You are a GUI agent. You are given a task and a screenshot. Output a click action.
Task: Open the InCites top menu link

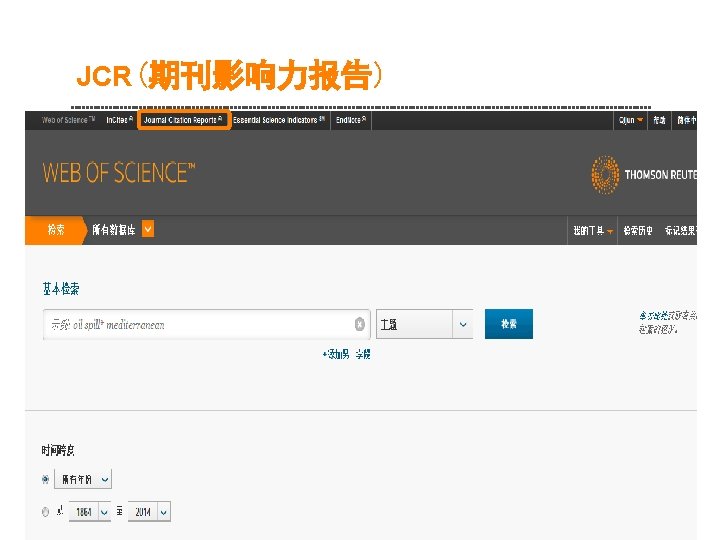coord(119,120)
